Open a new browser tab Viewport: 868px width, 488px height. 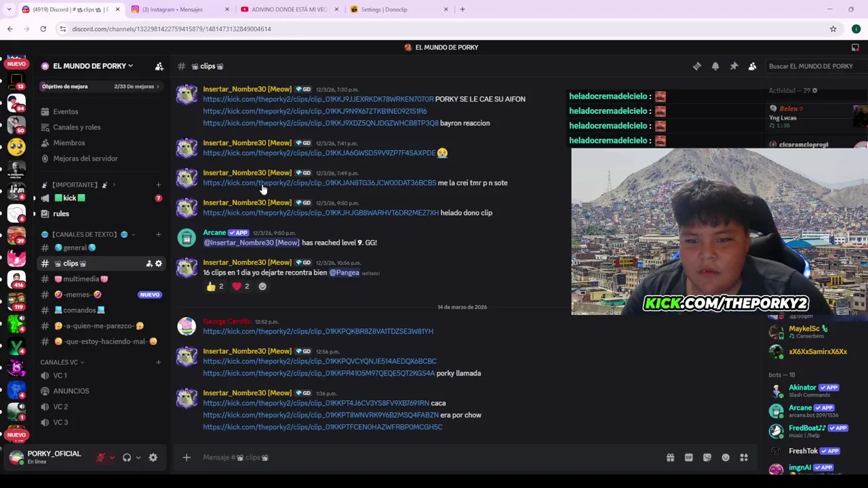(x=462, y=9)
